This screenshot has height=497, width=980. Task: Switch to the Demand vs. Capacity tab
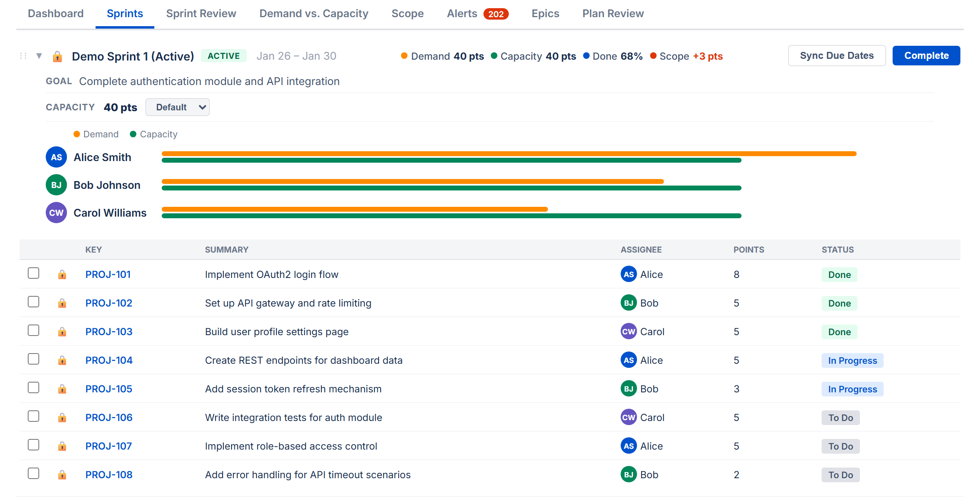pos(314,13)
